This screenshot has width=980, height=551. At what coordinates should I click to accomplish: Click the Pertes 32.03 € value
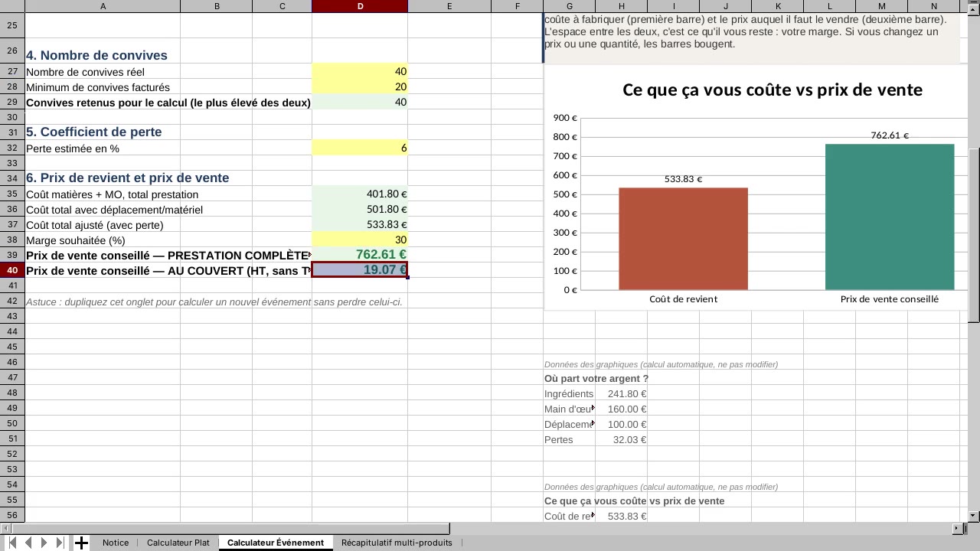[x=621, y=439]
